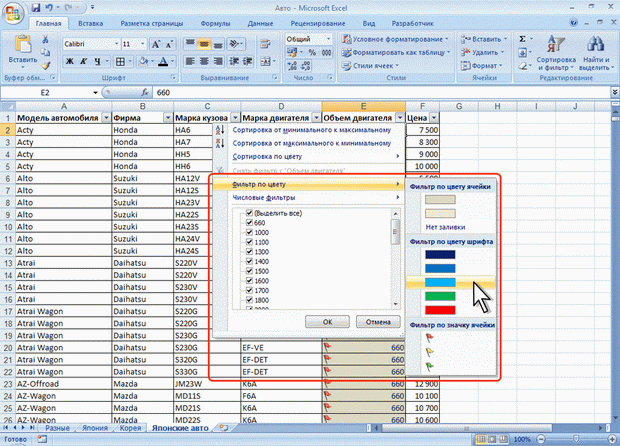Open Стили ячеек gallery
Screen dimensions: 620x446
click(370, 66)
